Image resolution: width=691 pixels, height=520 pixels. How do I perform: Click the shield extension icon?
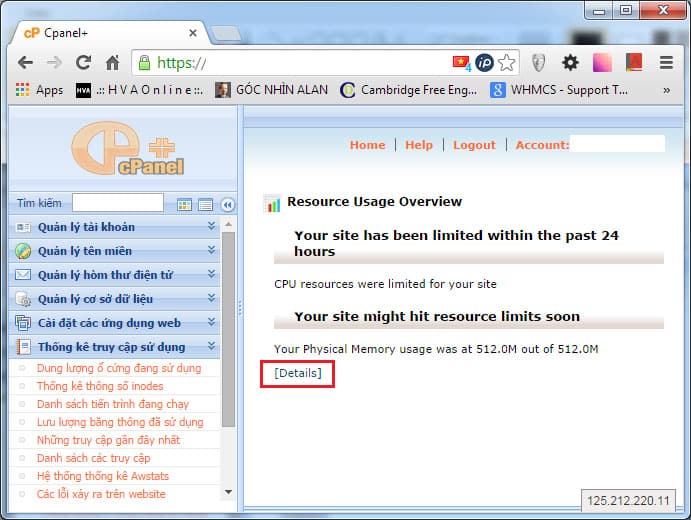(x=539, y=63)
